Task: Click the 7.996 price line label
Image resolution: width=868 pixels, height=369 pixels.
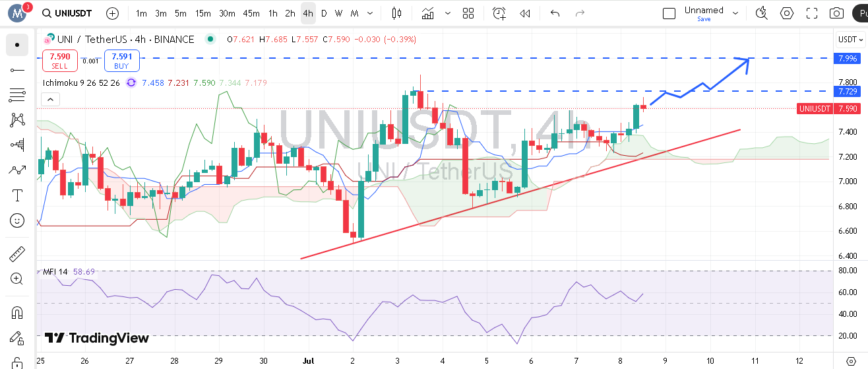Action: coord(848,59)
